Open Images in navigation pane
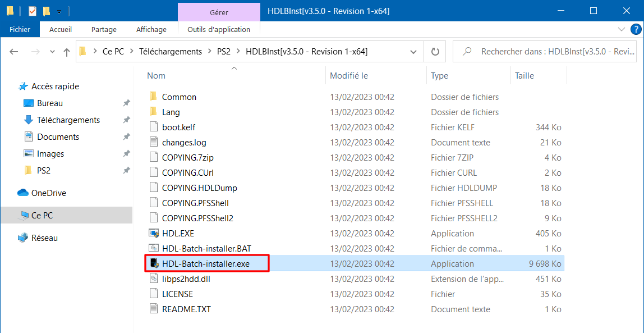 pyautogui.click(x=50, y=154)
